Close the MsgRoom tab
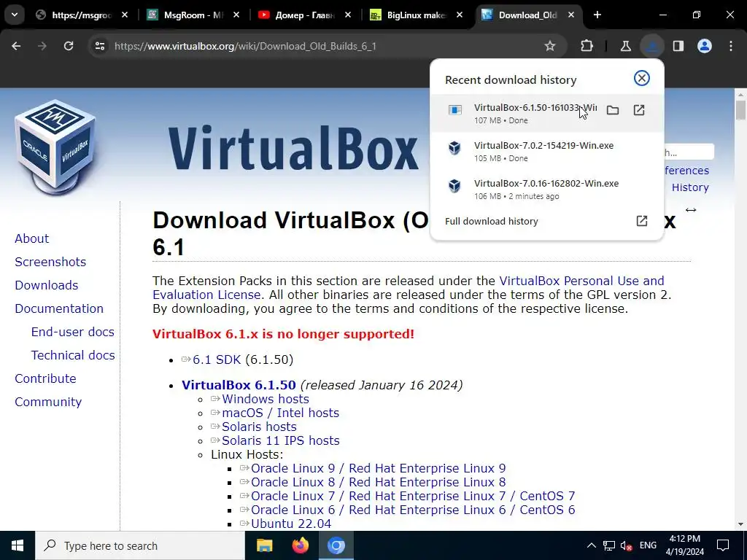 pyautogui.click(x=236, y=15)
